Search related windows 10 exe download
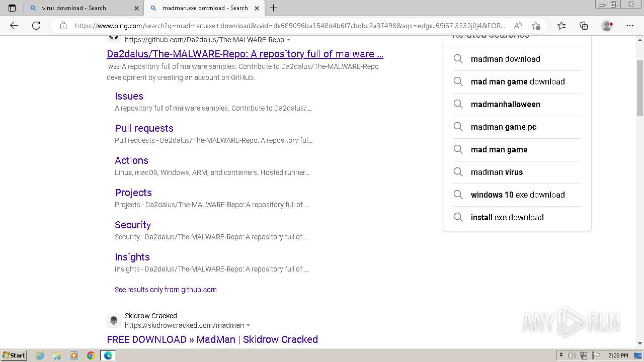 tap(517, 195)
